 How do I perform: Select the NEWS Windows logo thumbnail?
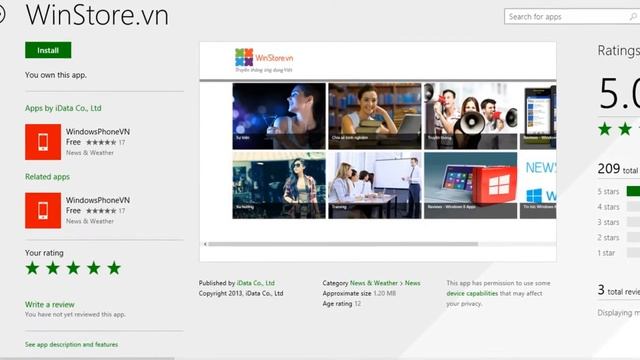tap(538, 185)
